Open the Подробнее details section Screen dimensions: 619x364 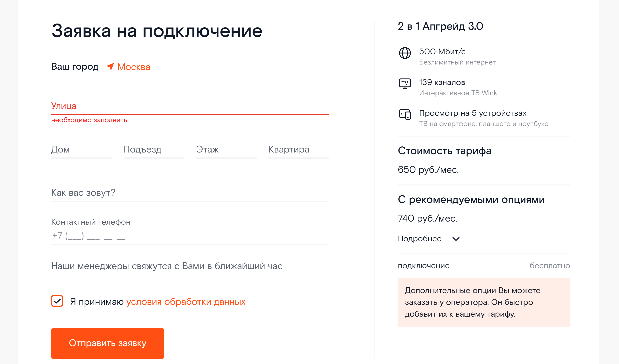pyautogui.click(x=419, y=239)
